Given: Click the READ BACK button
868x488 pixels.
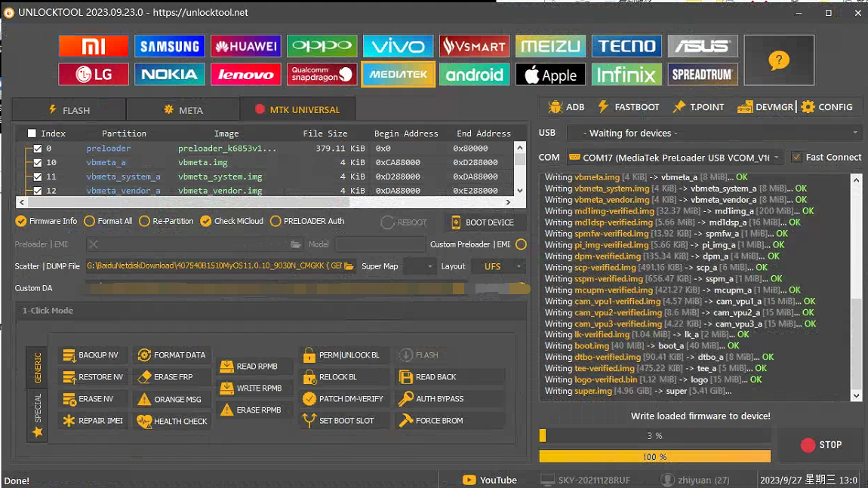Looking at the screenshot, I should 450,377.
